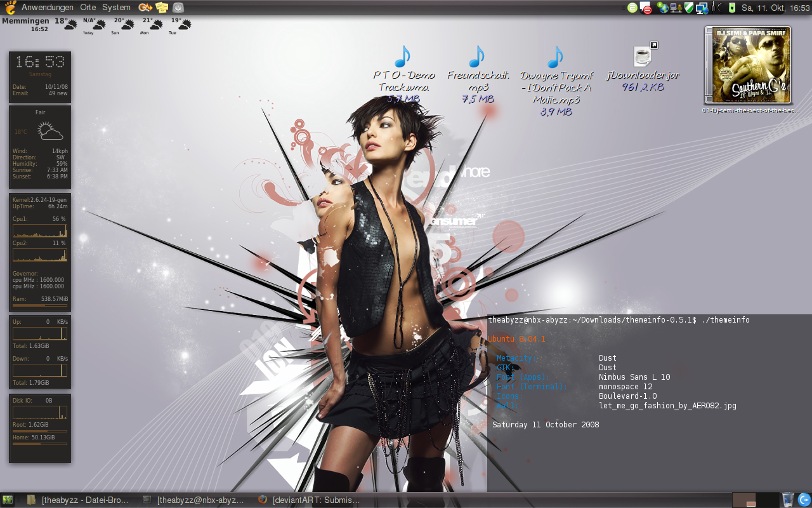Click the green round tray icon
The height and width of the screenshot is (508, 812).
pos(632,8)
